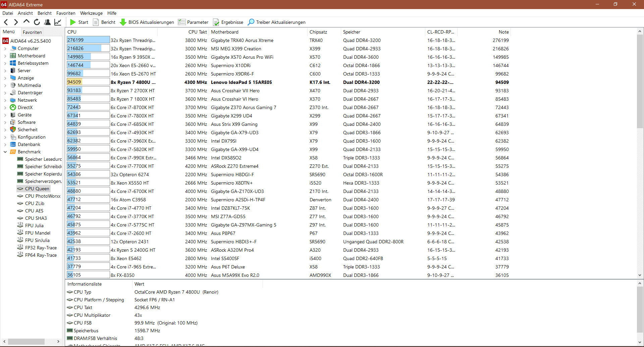Start the benchmark with the Start button
644x347 pixels.
coord(79,22)
